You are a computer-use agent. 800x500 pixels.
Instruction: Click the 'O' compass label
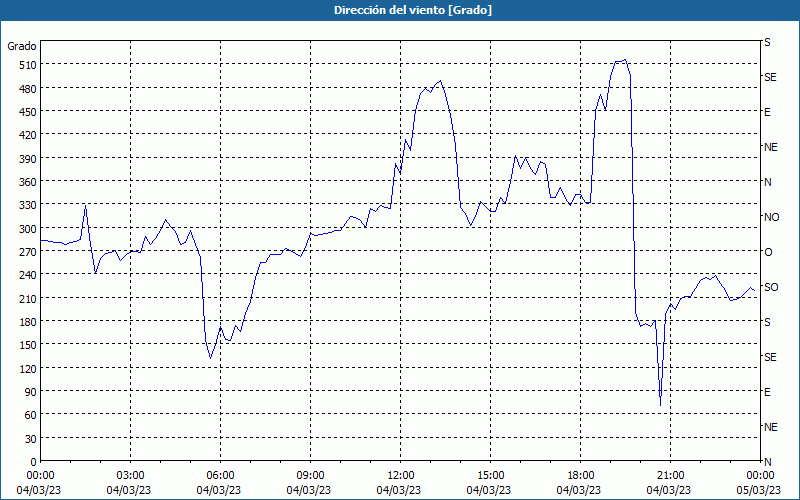tap(767, 252)
